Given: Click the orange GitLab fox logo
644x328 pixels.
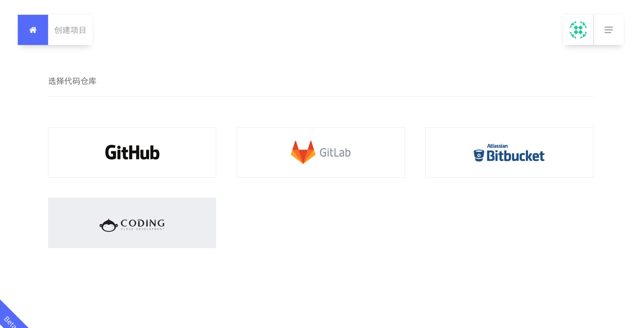Looking at the screenshot, I should tap(303, 152).
